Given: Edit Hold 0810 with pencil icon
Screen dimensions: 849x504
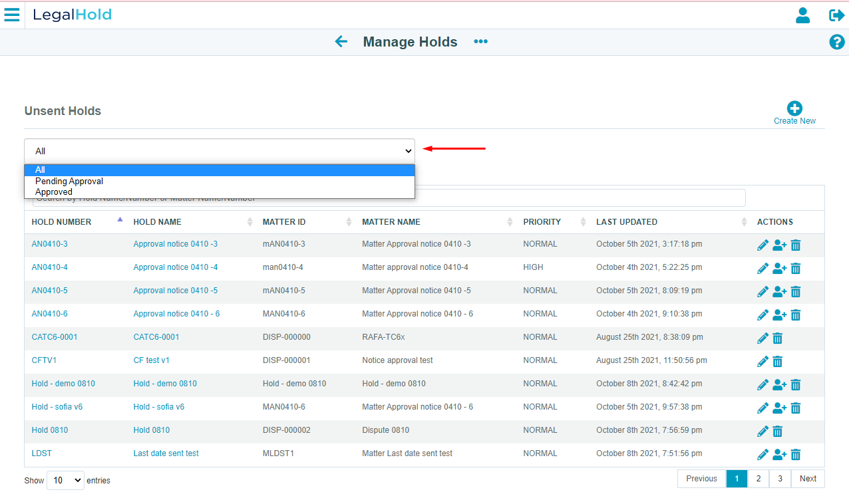Looking at the screenshot, I should click(x=763, y=432).
